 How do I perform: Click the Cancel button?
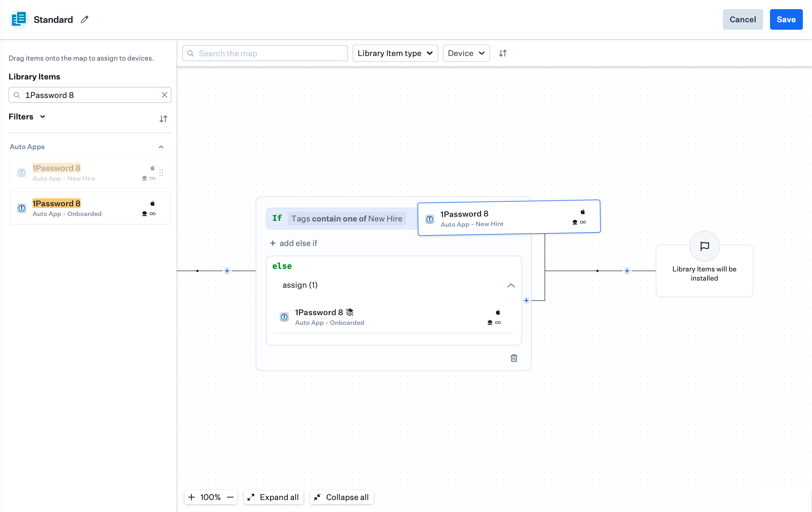[x=743, y=19]
